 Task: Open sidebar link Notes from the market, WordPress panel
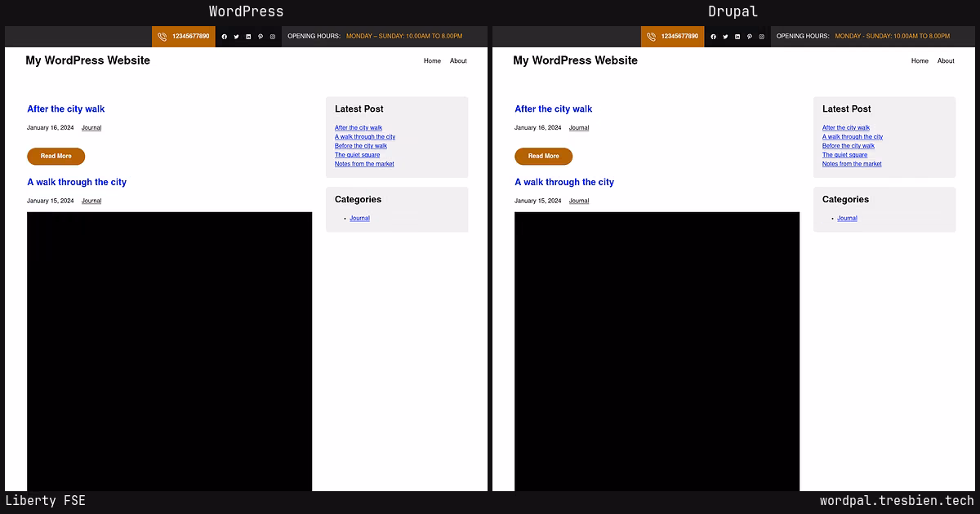click(x=364, y=164)
